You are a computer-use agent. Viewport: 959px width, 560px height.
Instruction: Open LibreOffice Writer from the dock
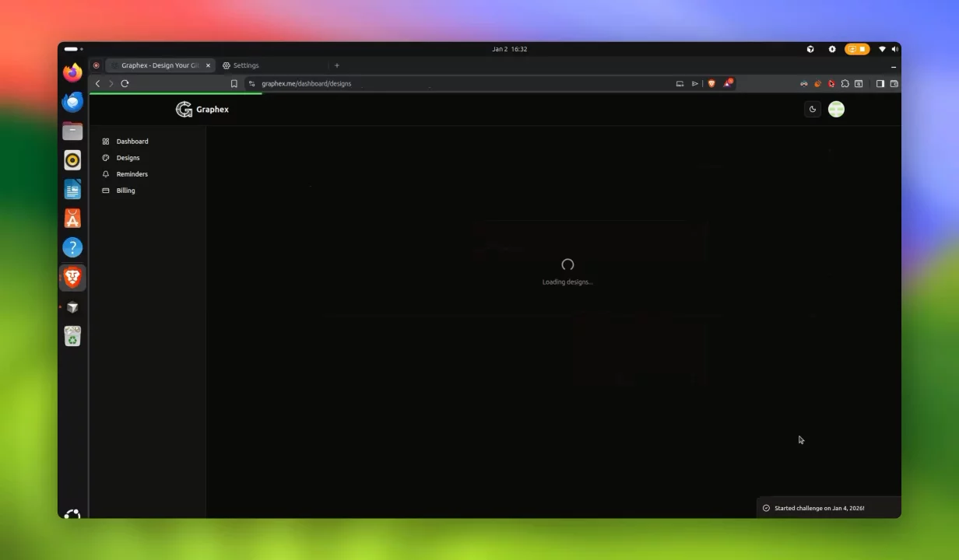pyautogui.click(x=72, y=189)
